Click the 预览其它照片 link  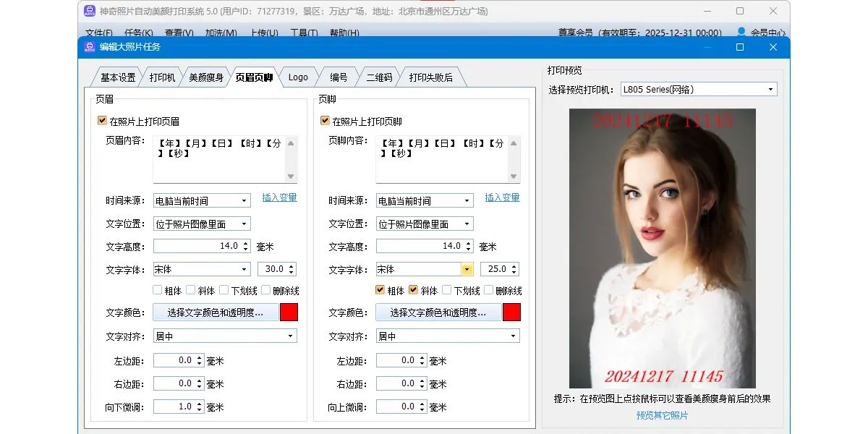pyautogui.click(x=662, y=415)
